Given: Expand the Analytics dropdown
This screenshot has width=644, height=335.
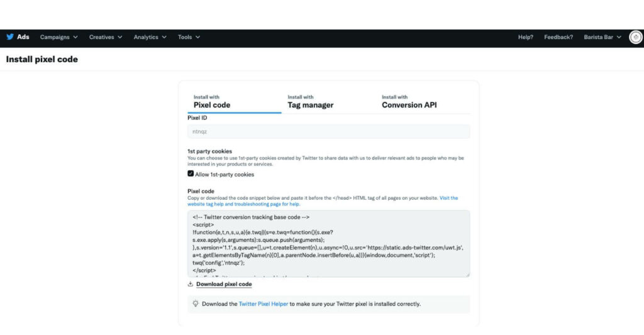Looking at the screenshot, I should coord(150,37).
